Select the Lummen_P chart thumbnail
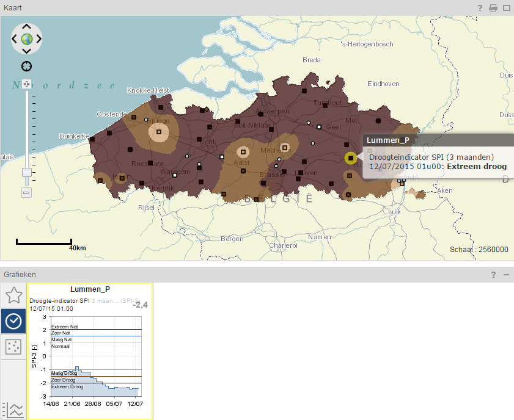 90,351
